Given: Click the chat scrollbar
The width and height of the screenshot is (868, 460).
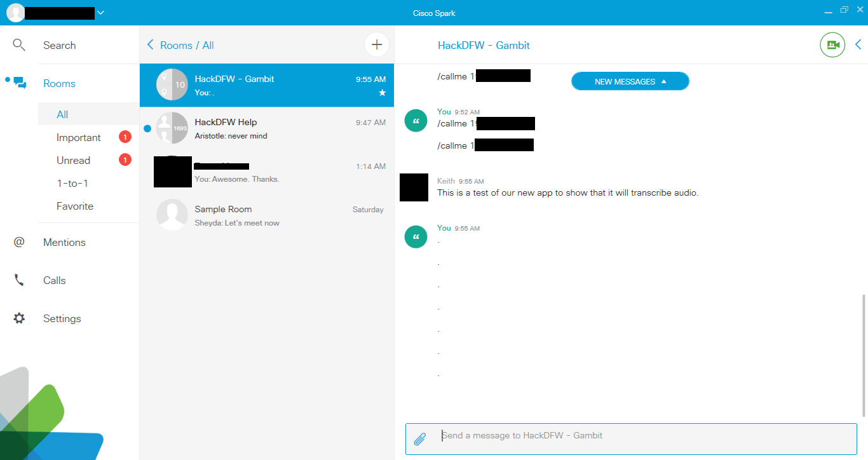Looking at the screenshot, I should click(863, 355).
